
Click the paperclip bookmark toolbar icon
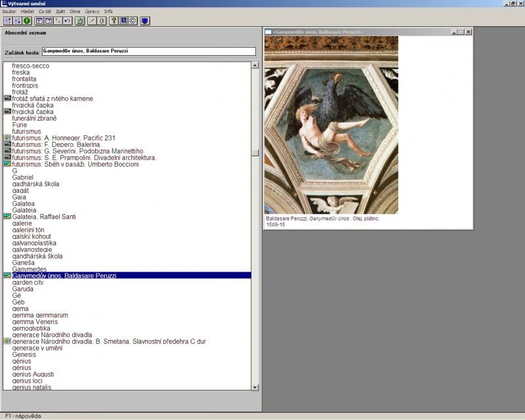click(102, 21)
